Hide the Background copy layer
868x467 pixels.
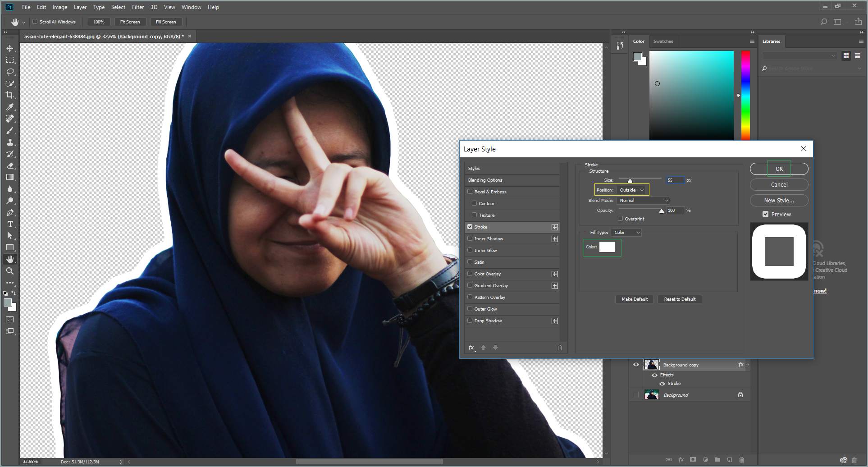click(x=636, y=365)
